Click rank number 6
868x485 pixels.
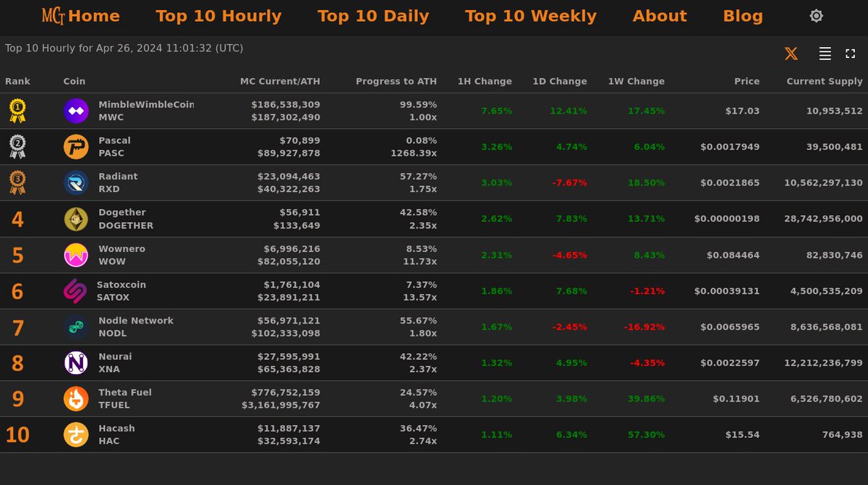click(x=17, y=292)
